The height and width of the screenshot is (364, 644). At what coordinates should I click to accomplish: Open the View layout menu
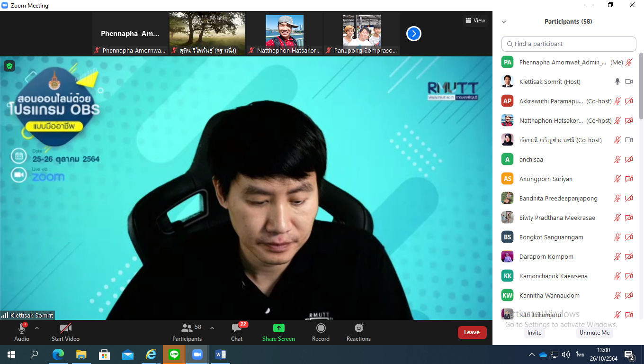click(475, 20)
